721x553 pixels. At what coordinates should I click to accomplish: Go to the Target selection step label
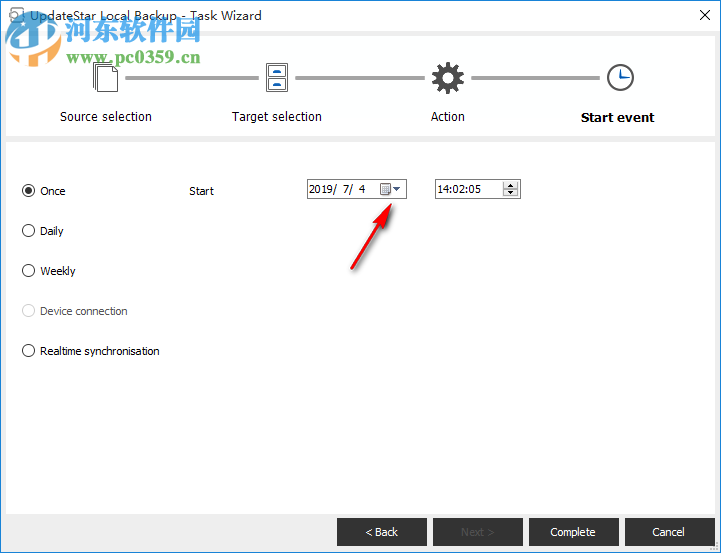[277, 117]
